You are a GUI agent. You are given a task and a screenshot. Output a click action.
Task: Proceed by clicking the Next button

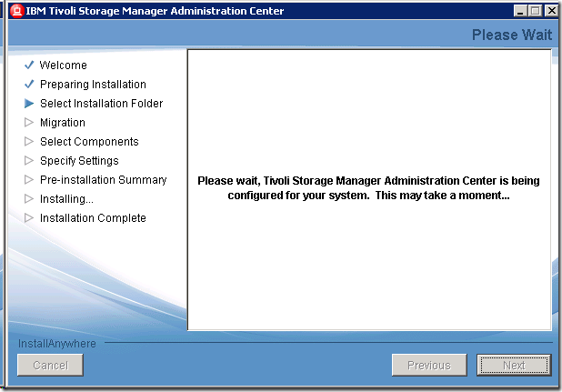[x=514, y=366]
